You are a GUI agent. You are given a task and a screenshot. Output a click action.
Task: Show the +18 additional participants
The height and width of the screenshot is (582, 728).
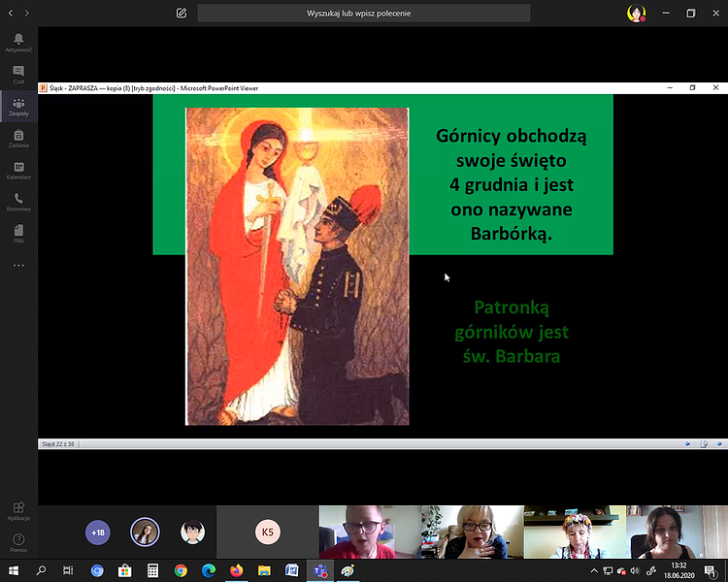[97, 533]
